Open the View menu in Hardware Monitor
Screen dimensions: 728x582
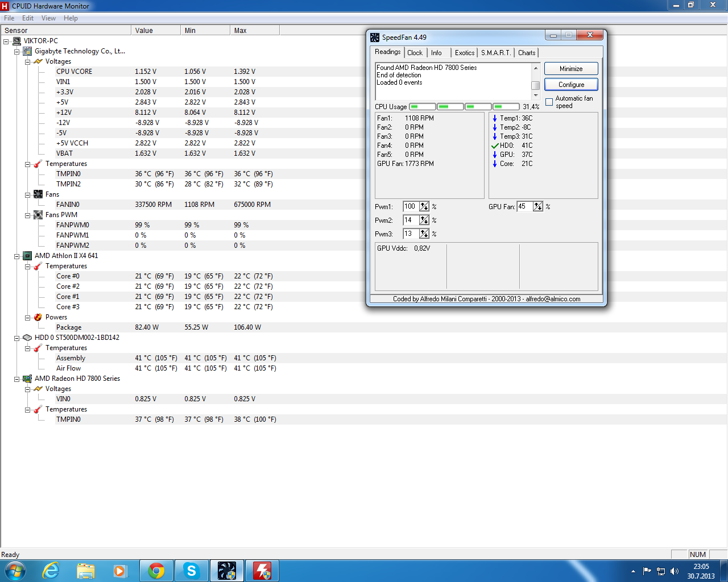point(48,18)
